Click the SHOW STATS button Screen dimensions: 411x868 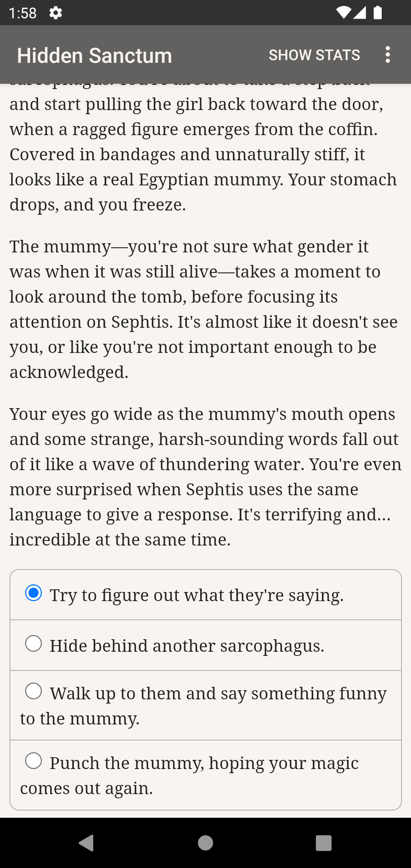click(314, 55)
